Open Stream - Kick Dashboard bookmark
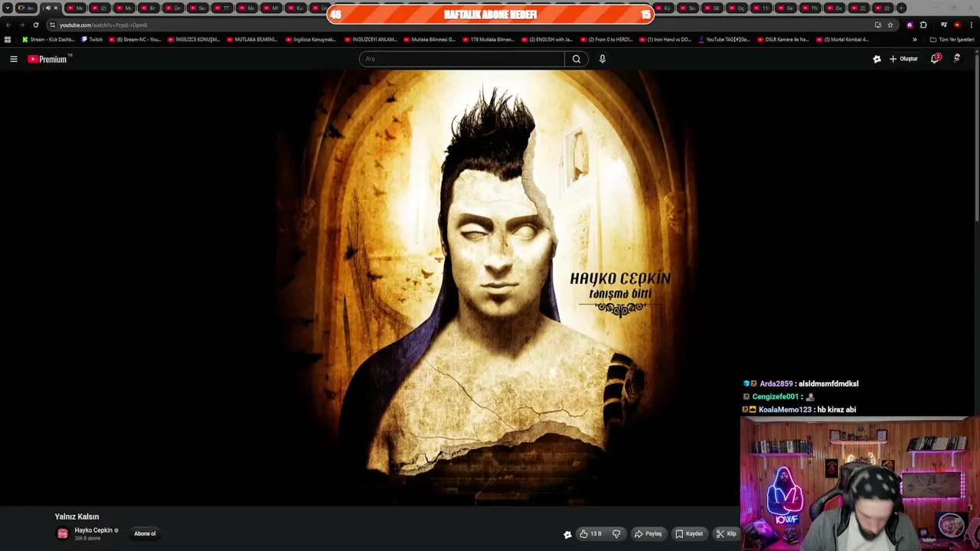The height and width of the screenshot is (551, 980). tap(48, 40)
